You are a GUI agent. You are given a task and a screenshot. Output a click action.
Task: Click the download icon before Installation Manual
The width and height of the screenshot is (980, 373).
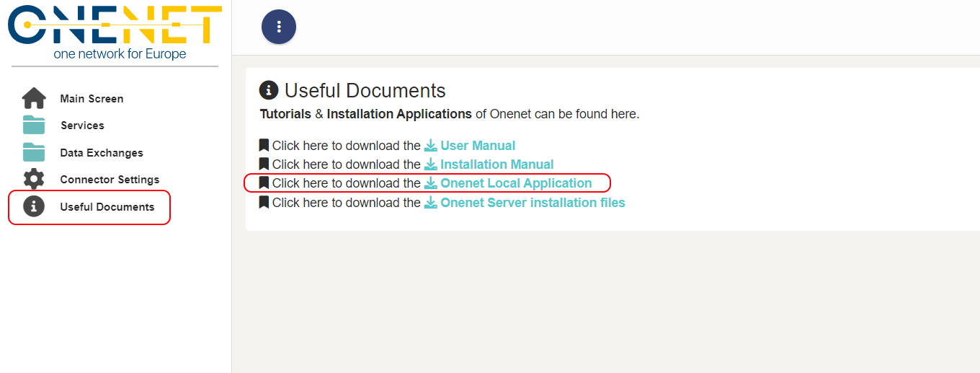[x=431, y=164]
